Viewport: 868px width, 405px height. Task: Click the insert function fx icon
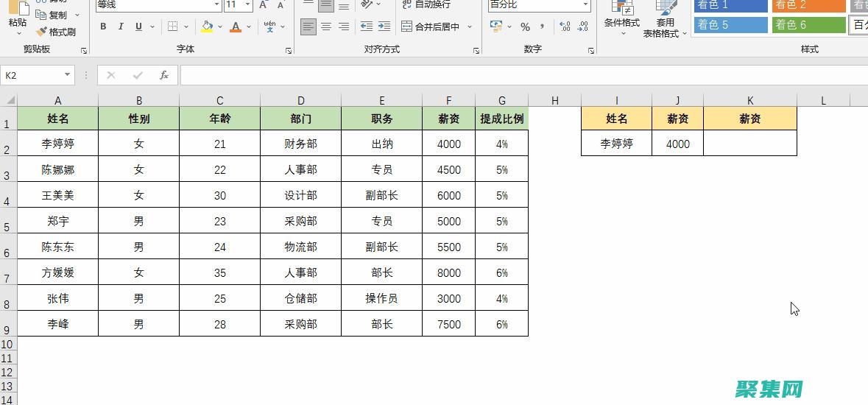[x=164, y=75]
